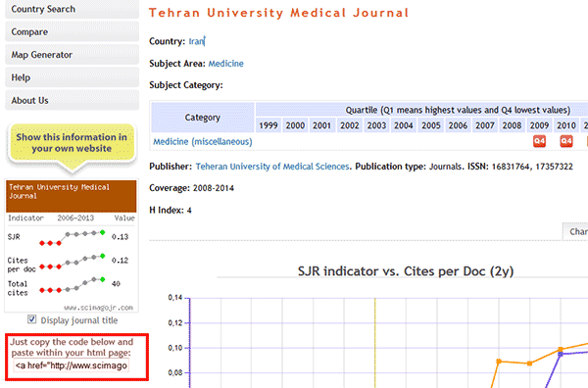Click the embed code input field
Image resolution: width=588 pixels, height=388 pixels.
pos(72,365)
